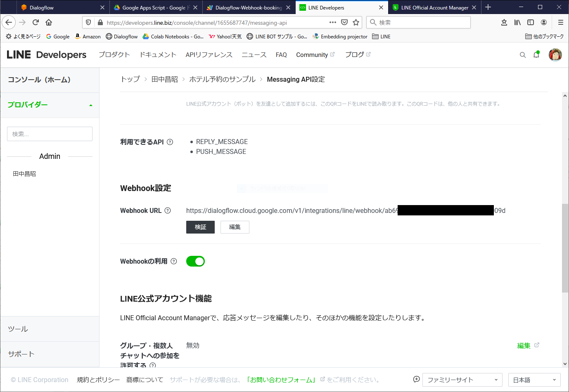Click the LINE Developers logo
The width and height of the screenshot is (569, 392).
46,55
